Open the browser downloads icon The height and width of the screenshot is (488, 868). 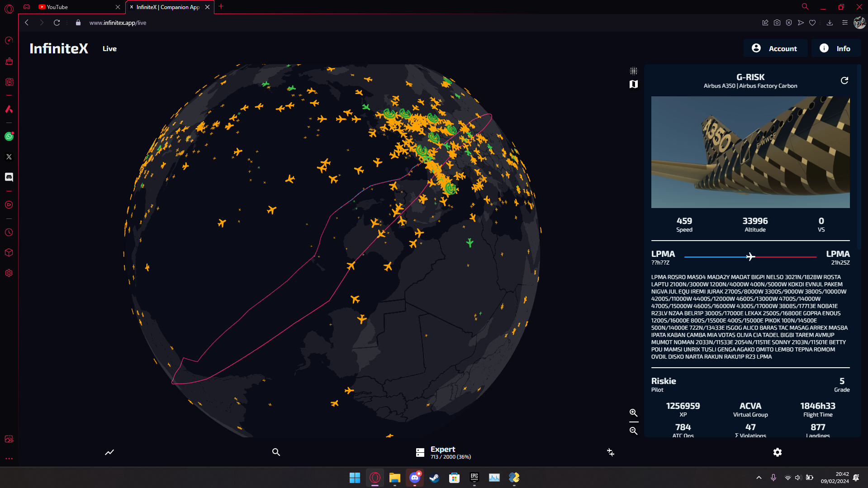tap(830, 23)
